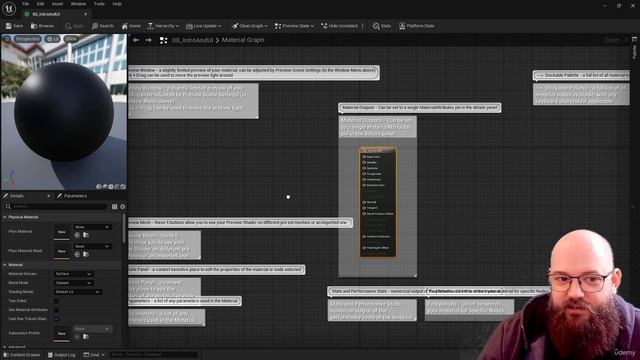Viewport: 640px width, 360px height.
Task: Go forward with the right arrow in graph
Action: [x=149, y=40]
